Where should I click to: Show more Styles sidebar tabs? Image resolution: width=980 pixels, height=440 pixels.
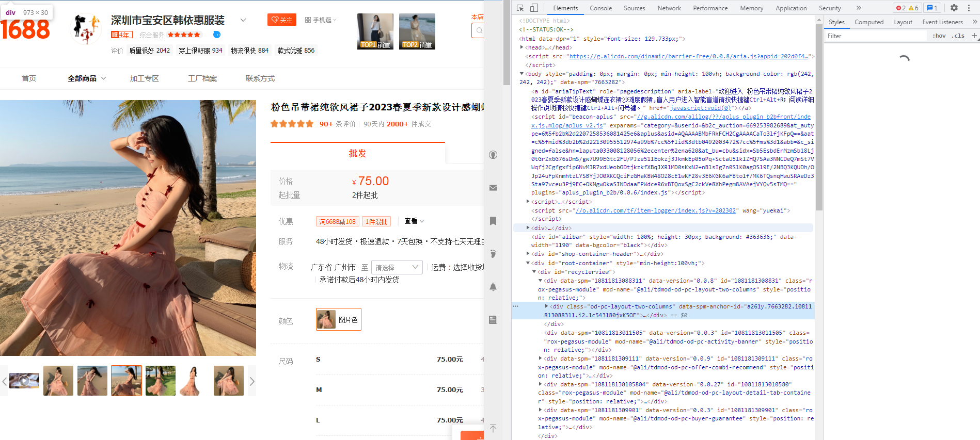974,22
